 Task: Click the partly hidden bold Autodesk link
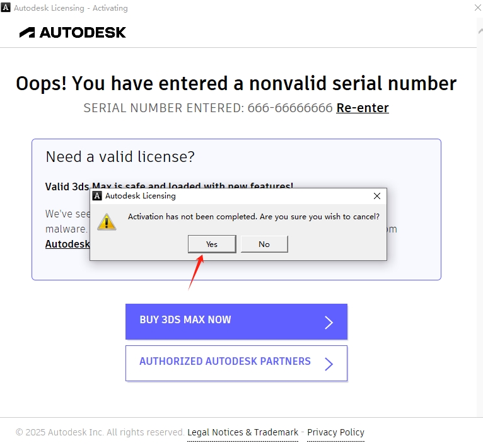click(x=67, y=244)
